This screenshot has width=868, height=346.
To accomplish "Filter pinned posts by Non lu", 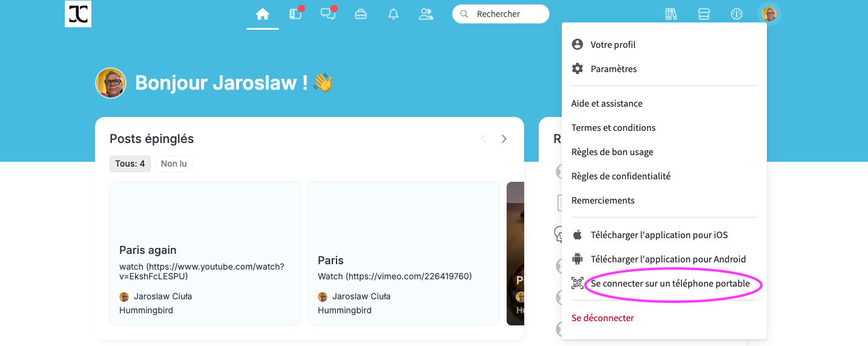I will (x=174, y=164).
